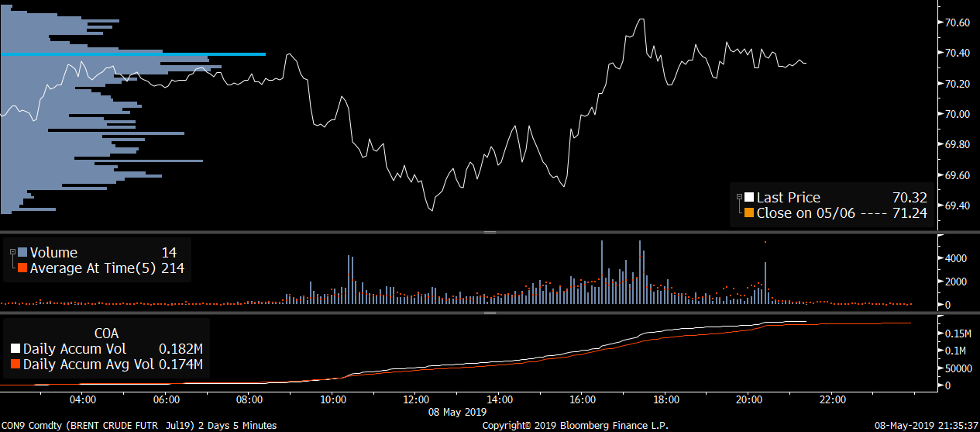980x432 pixels.
Task: Select the Average At Time(5) legend label
Action: (92, 268)
